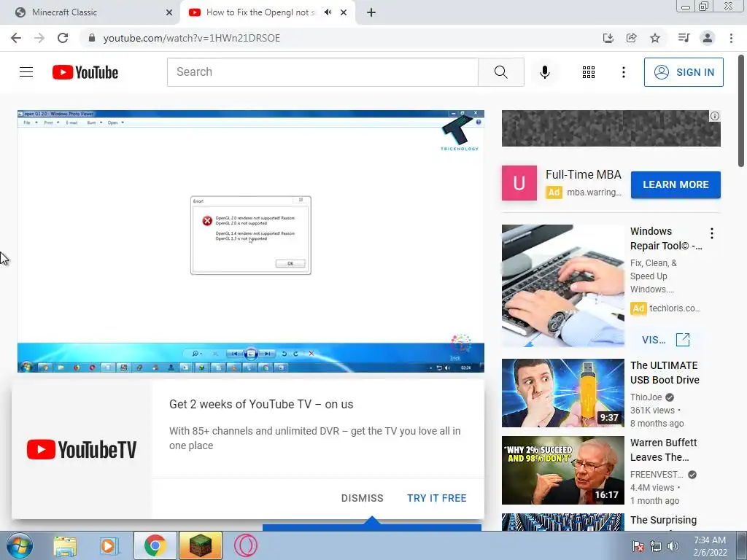Click LEARN MORE on MBA ad
The width and height of the screenshot is (747, 560).
676,184
